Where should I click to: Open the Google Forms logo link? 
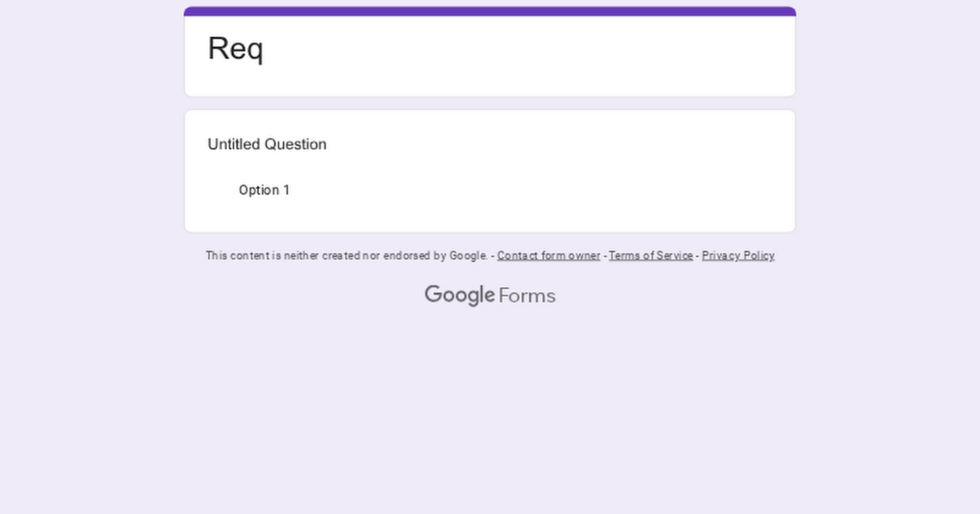pos(490,295)
